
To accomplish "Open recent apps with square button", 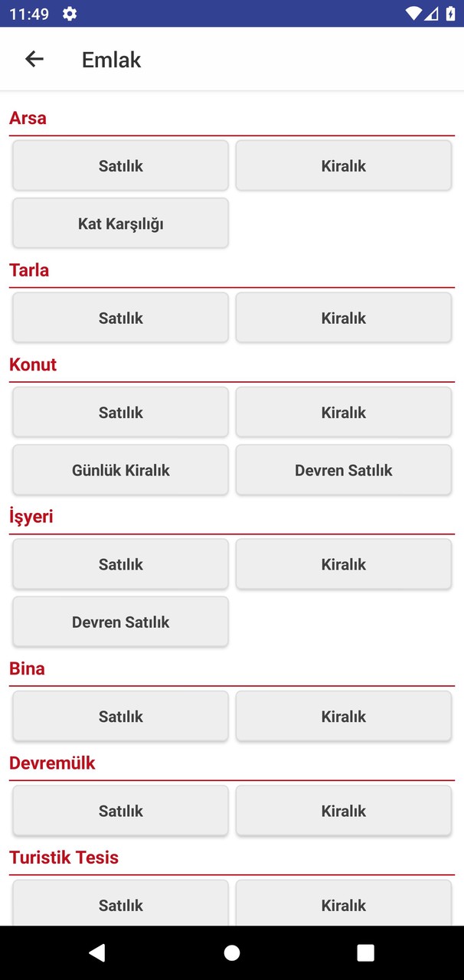I will coord(366,952).
